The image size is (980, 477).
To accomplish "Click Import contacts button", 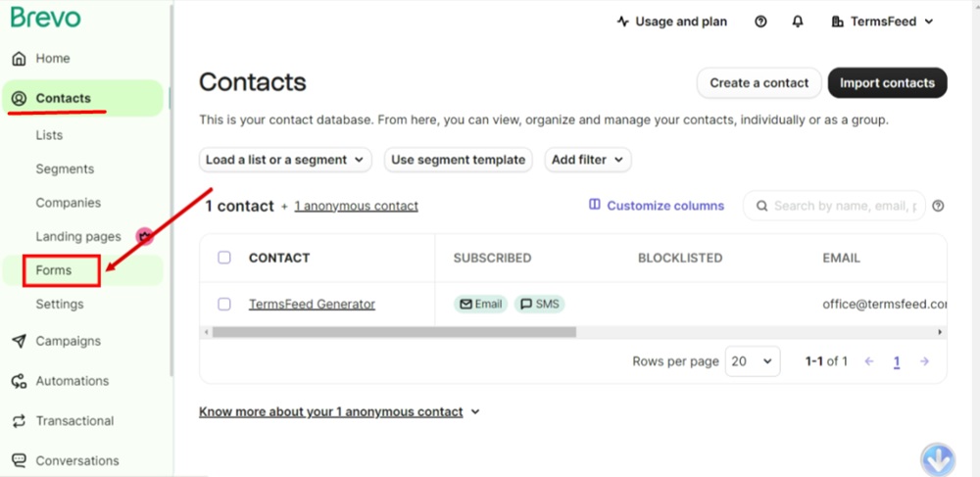I will click(888, 83).
